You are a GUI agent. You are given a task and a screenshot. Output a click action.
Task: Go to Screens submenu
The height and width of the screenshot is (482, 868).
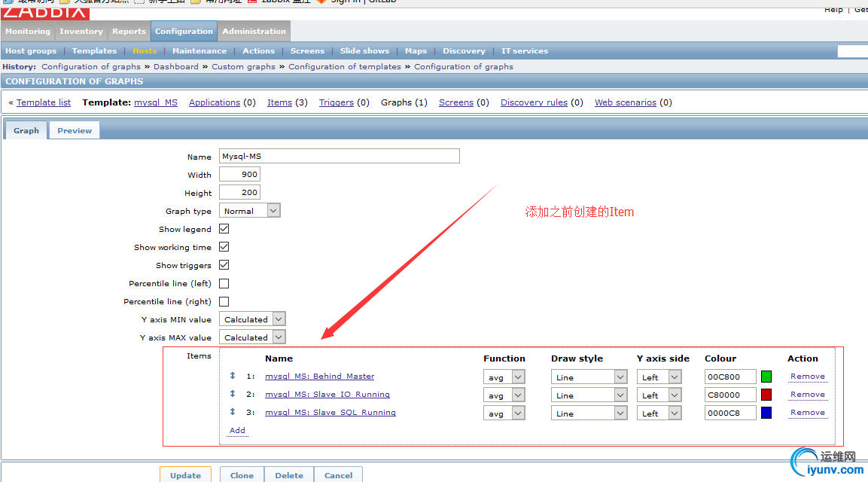tap(307, 50)
